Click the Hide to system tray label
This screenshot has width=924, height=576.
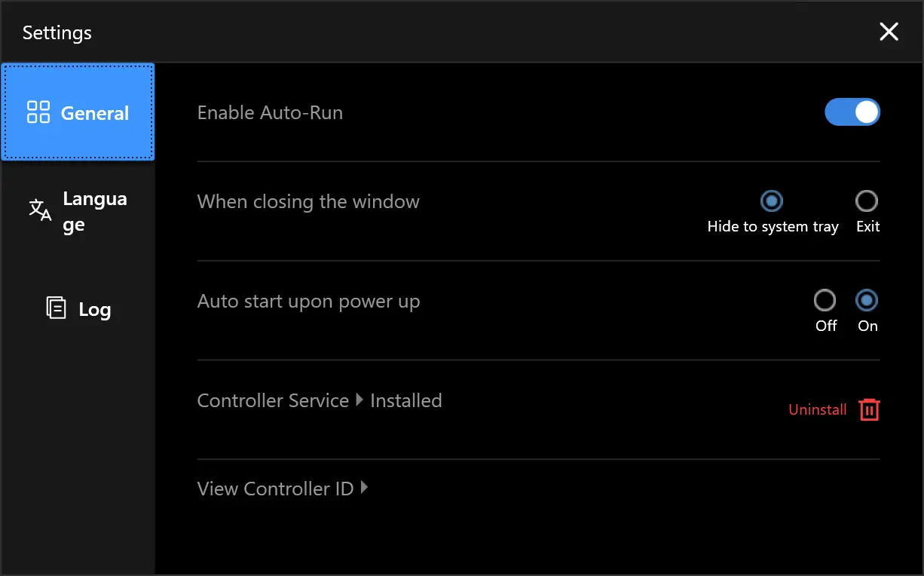click(773, 227)
